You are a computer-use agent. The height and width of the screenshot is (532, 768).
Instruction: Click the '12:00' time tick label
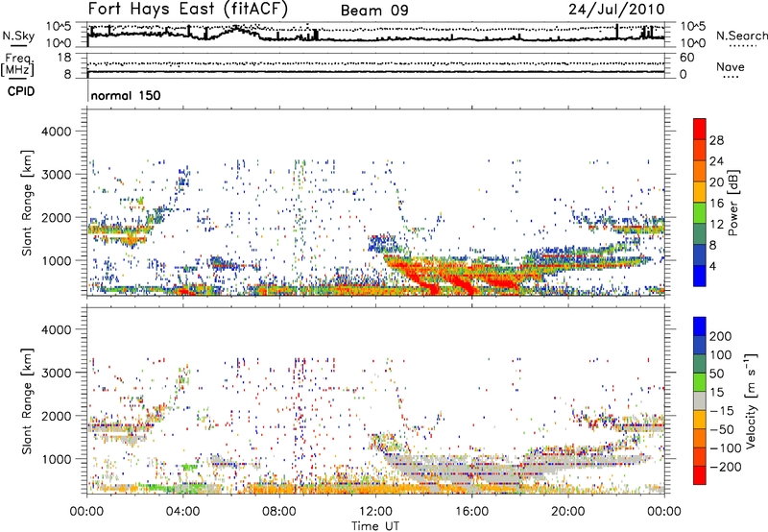click(x=375, y=512)
